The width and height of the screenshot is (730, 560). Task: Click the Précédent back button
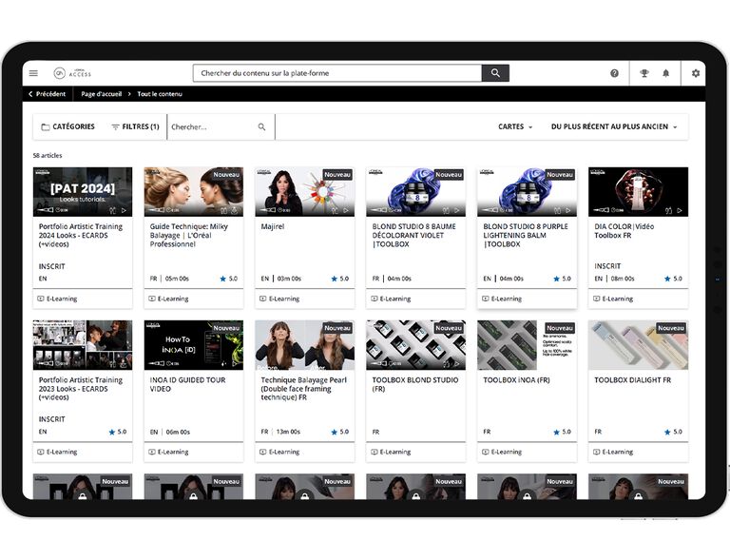[47, 93]
